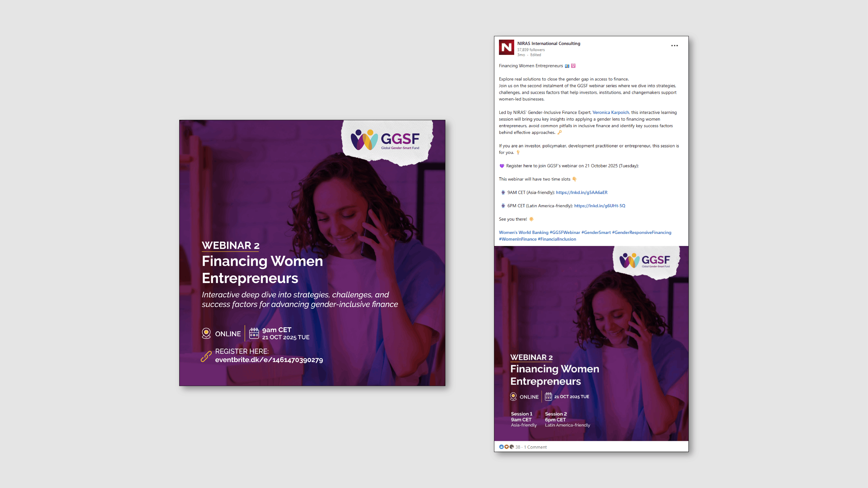The width and height of the screenshot is (868, 488).
Task: Open Veronica Karpoich's profile link
Action: point(610,113)
